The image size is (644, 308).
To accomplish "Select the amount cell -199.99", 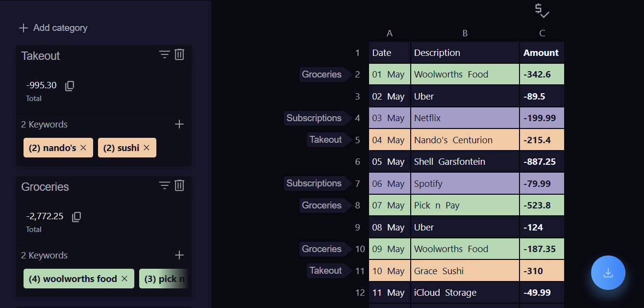I will [542, 118].
